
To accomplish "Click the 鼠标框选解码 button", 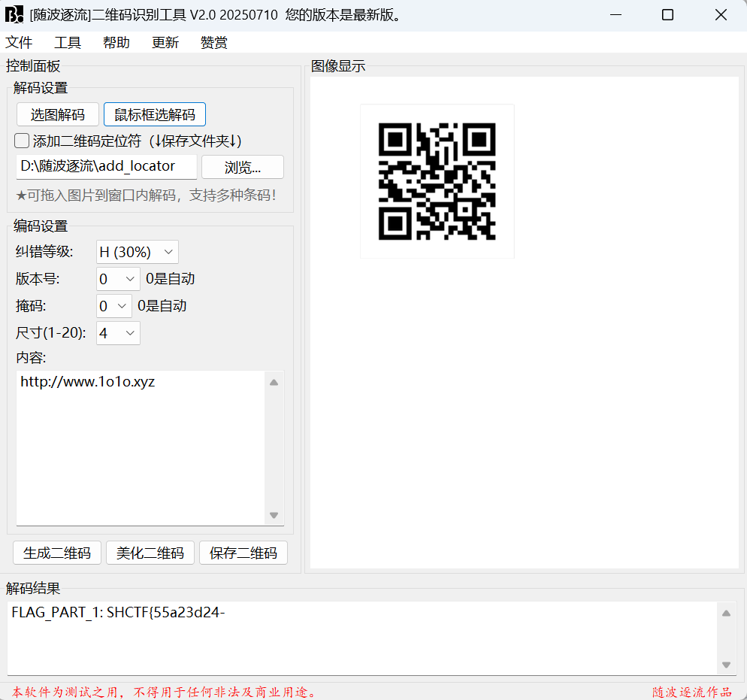I will [155, 115].
